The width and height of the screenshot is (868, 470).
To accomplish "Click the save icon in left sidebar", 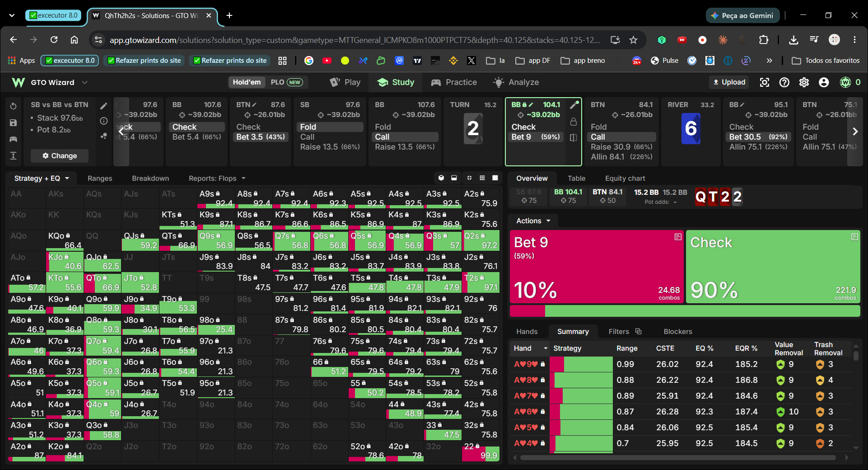I will click(14, 122).
